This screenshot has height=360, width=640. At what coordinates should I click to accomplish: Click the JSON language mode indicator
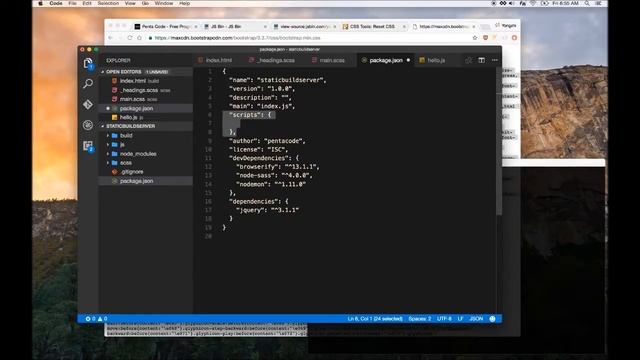[x=476, y=319]
